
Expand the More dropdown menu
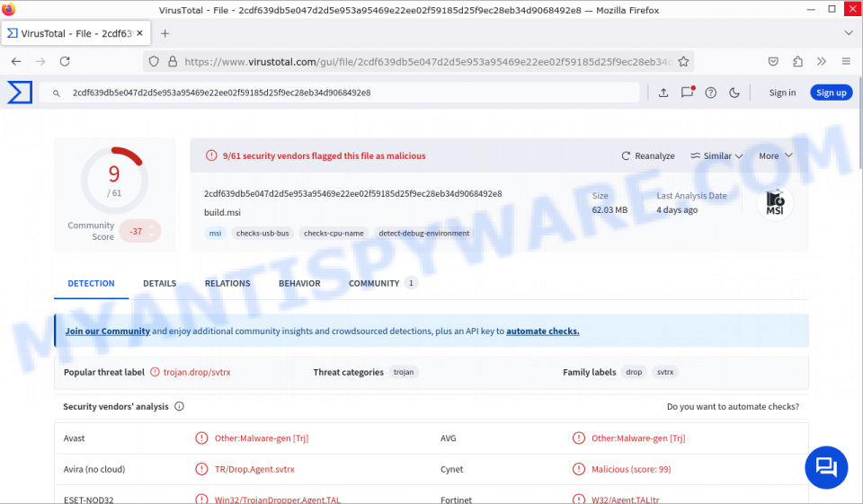[775, 155]
